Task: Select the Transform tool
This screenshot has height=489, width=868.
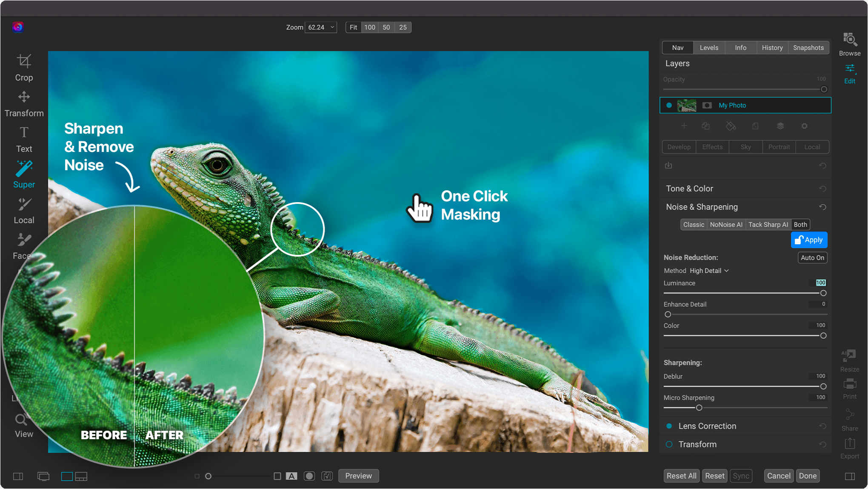Action: pos(24,102)
